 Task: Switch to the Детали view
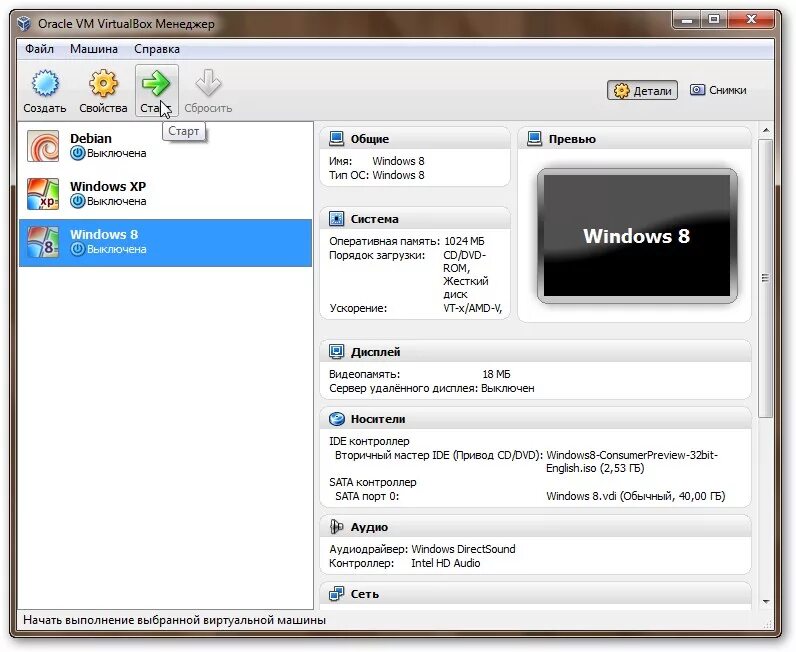[642, 90]
